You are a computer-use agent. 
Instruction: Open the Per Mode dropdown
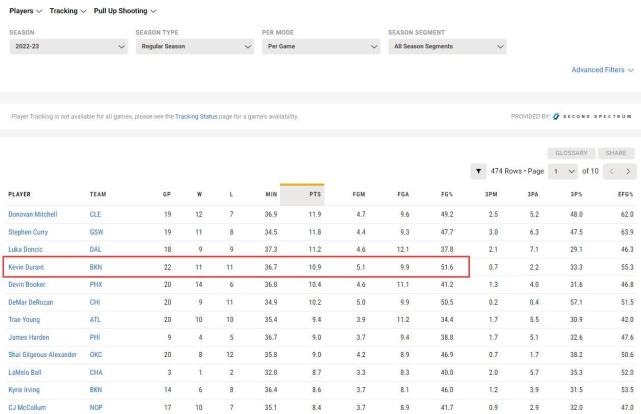321,46
